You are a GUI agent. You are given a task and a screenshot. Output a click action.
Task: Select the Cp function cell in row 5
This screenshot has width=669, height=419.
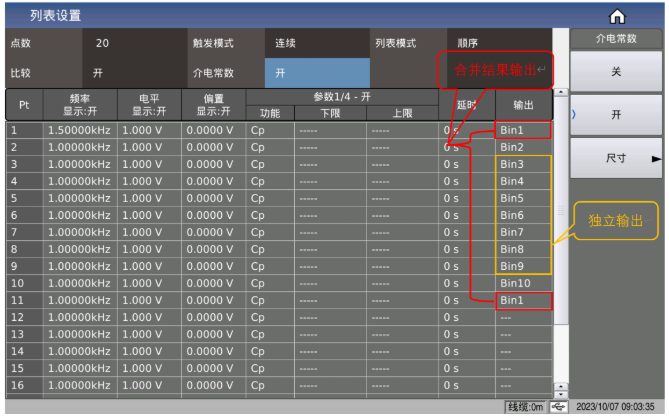270,198
